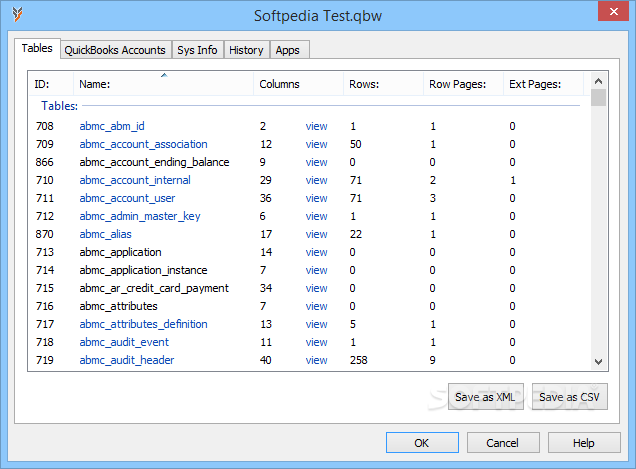Open the abmc_account_association table link

click(x=143, y=144)
